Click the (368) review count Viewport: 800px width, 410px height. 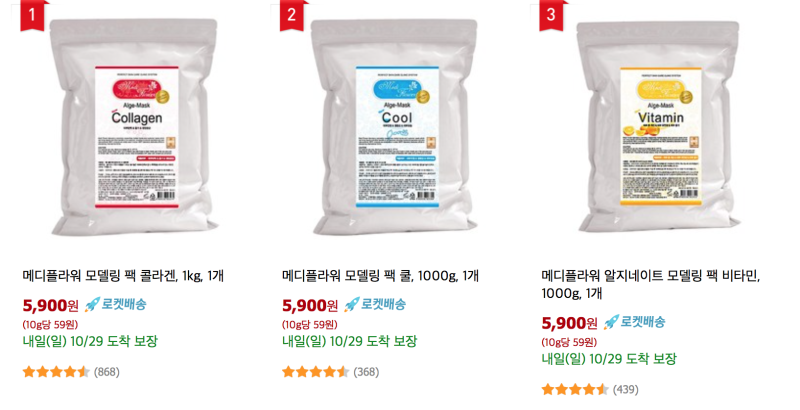coord(366,372)
